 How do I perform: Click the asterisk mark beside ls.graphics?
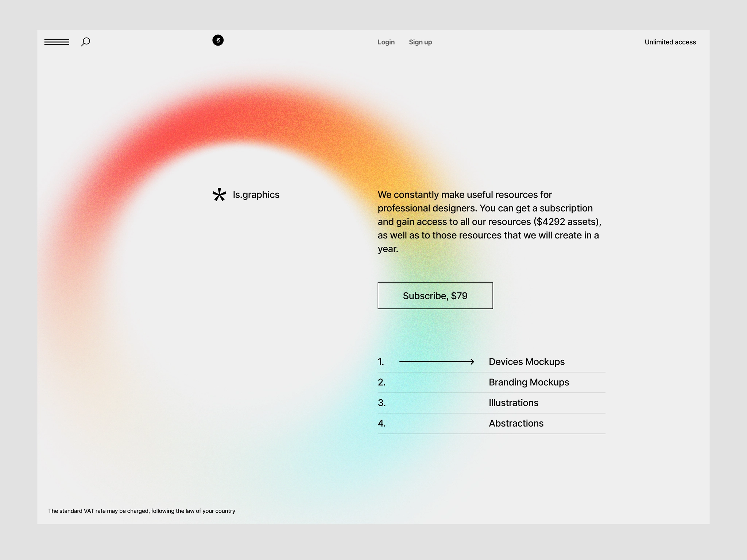click(219, 195)
